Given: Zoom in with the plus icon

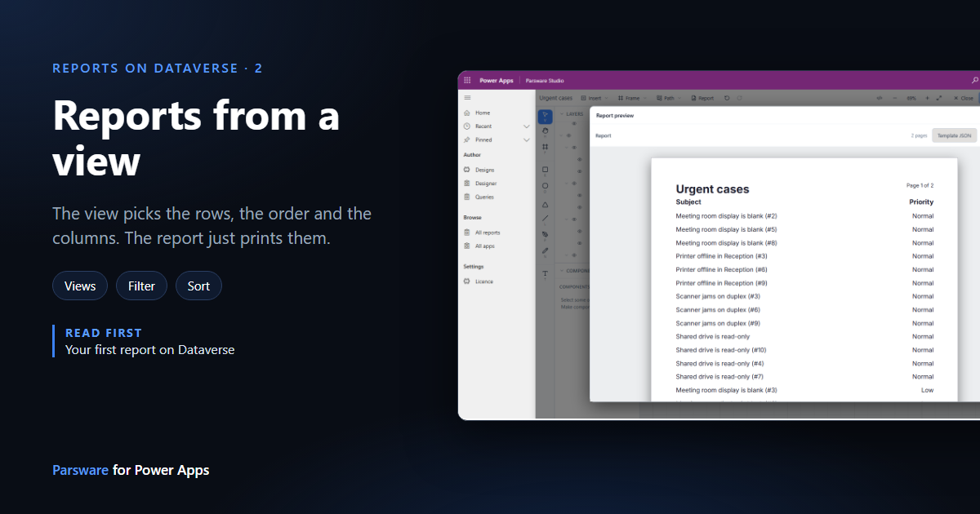Looking at the screenshot, I should point(927,98).
